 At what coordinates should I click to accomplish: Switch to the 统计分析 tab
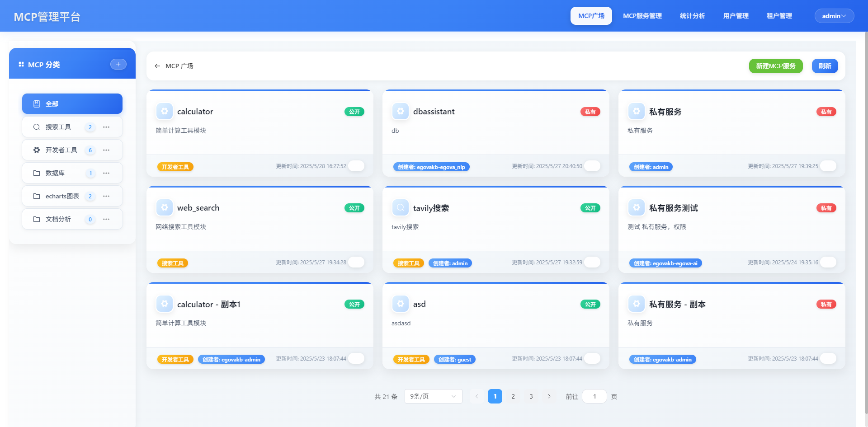[692, 15]
